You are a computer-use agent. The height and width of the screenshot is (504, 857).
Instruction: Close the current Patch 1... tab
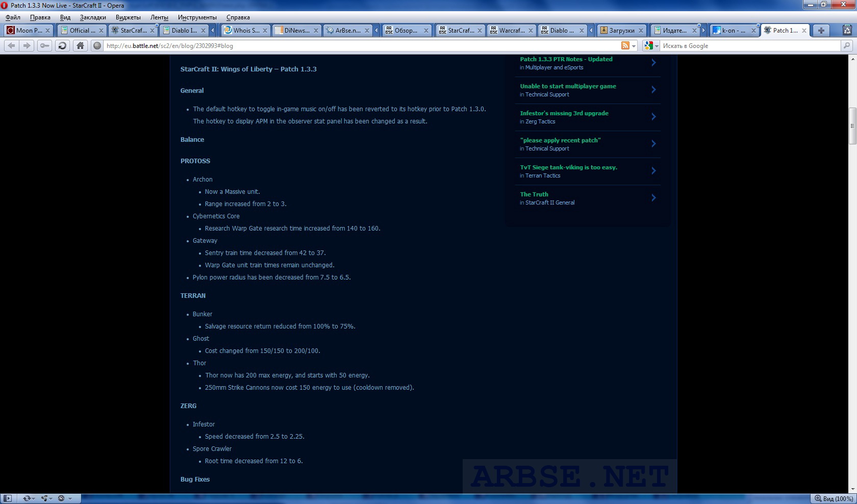point(804,31)
